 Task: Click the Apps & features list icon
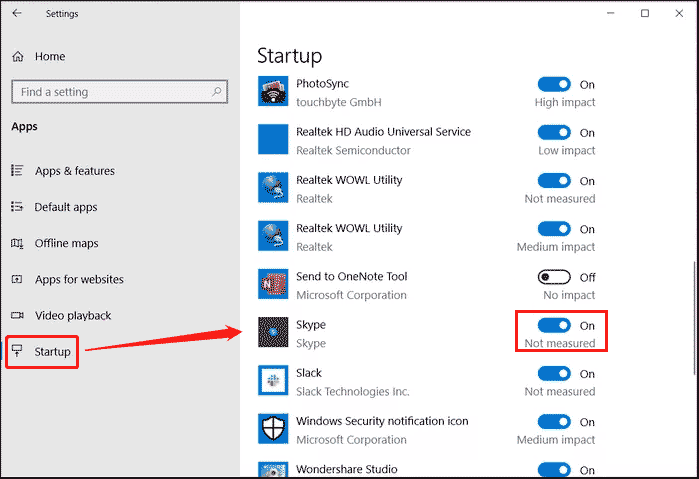click(17, 170)
